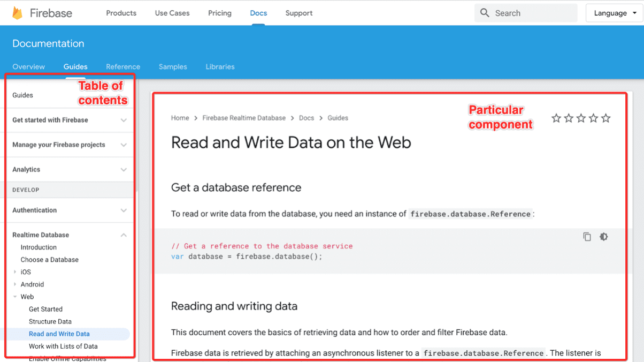Viewport: 644px width, 362px height.
Task: Click the Documentation header title
Action: pos(48,43)
